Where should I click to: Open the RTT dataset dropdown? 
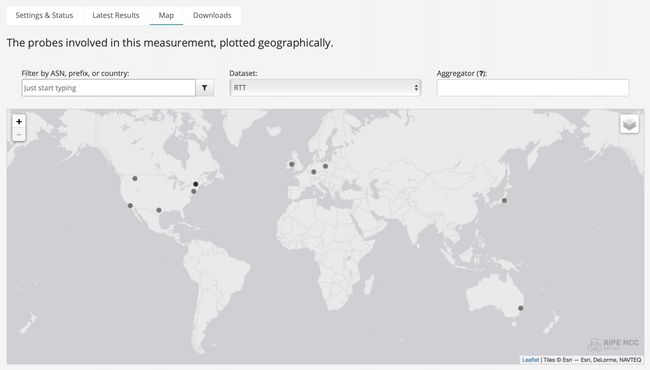[x=325, y=88]
